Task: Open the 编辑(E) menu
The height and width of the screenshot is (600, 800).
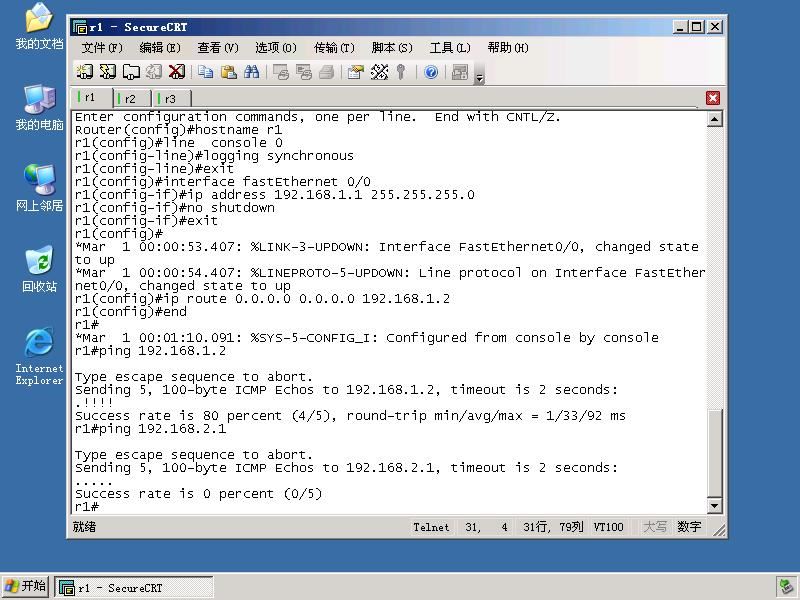Action: click(x=160, y=48)
